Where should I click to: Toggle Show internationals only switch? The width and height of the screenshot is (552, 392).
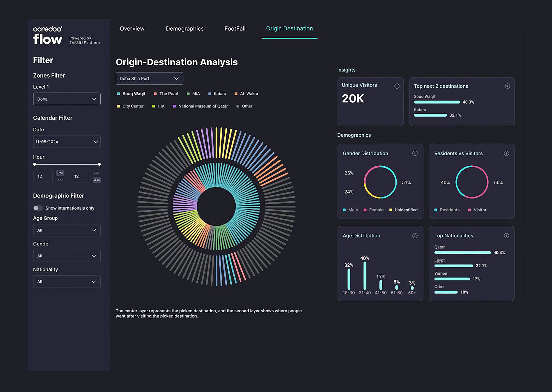click(x=38, y=208)
